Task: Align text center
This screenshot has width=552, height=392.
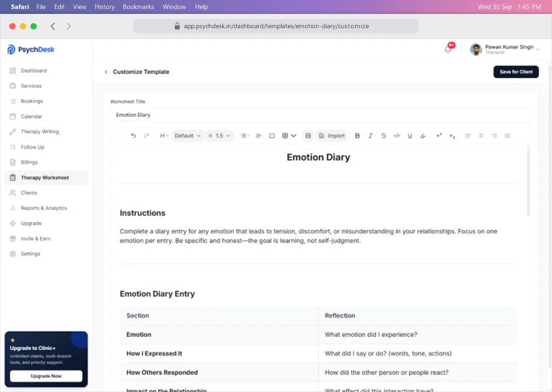Action: [481, 136]
